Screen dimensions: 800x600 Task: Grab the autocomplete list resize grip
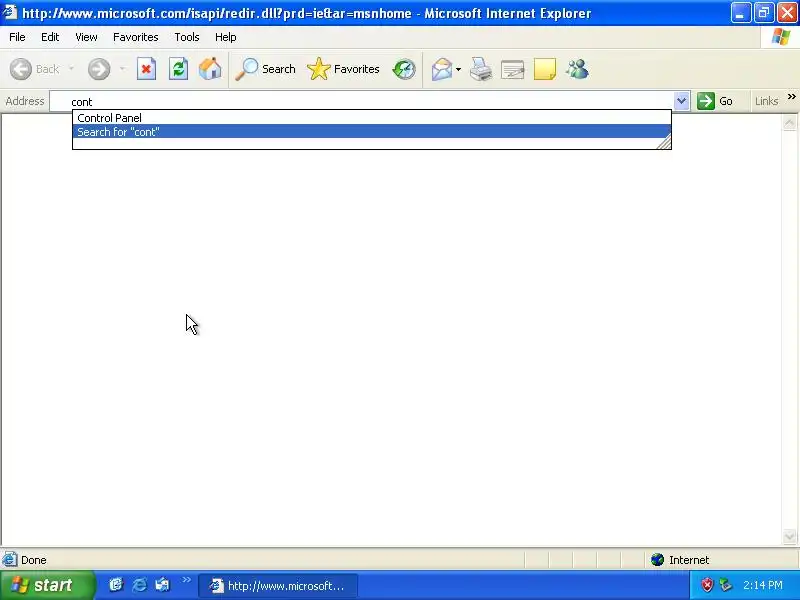pos(664,142)
